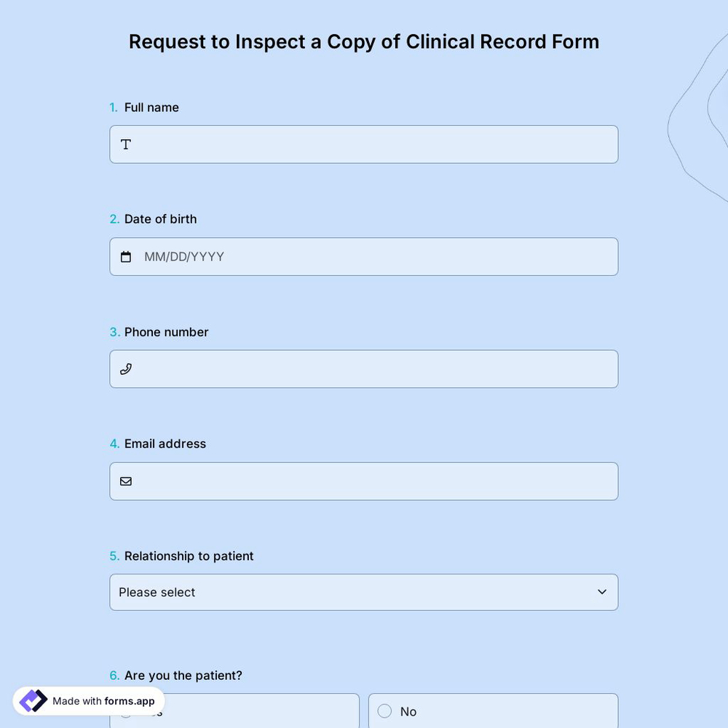Click the form title heading

tap(364, 41)
